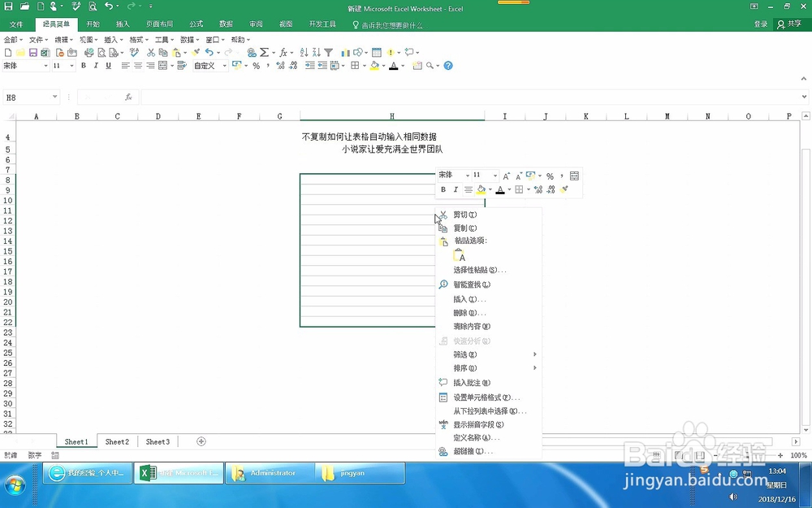Image resolution: width=812 pixels, height=508 pixels.
Task: Click the blue Help question mark icon
Action: [448, 65]
